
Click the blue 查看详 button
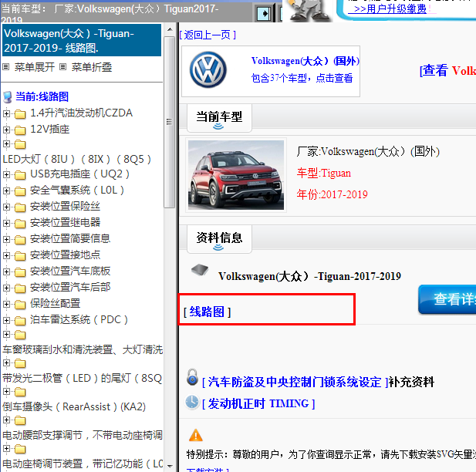pos(447,299)
